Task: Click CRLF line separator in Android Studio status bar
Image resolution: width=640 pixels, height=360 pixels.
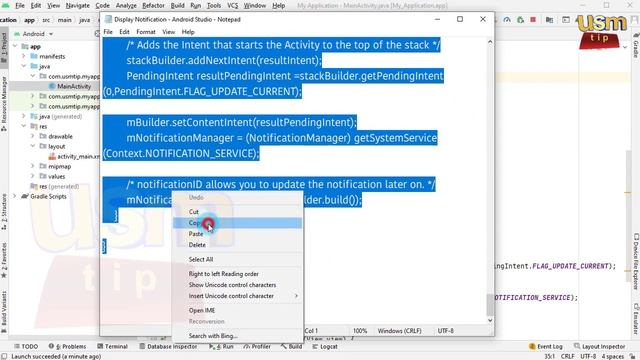Action: (x=568, y=356)
